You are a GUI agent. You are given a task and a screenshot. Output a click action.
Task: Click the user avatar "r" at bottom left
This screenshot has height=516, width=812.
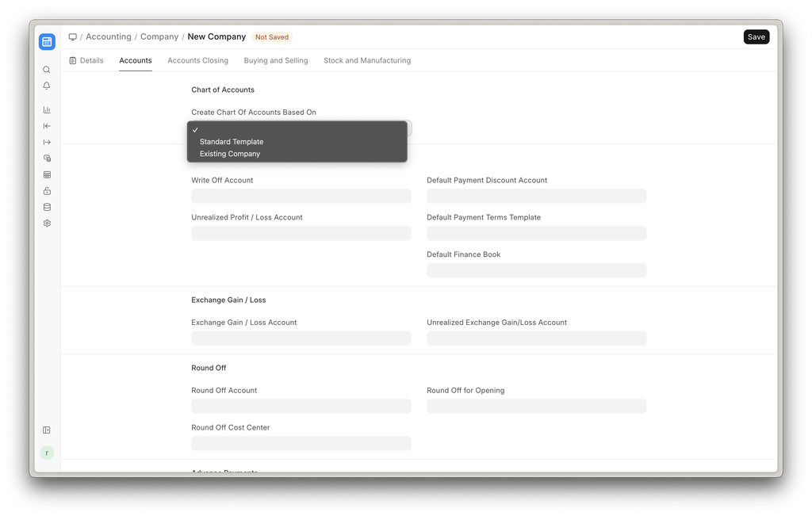click(47, 453)
